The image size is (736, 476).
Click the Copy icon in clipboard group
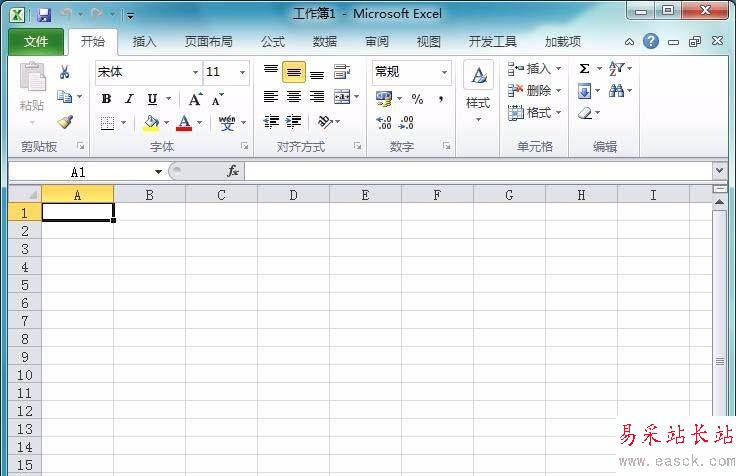64,97
